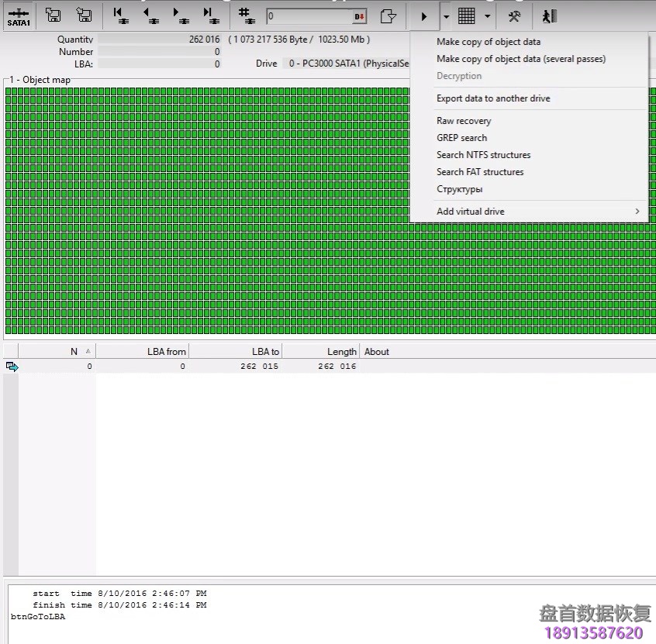Screen dimensions: 656x644
Task: Choose Raw recovery from the menu
Action: [x=464, y=121]
